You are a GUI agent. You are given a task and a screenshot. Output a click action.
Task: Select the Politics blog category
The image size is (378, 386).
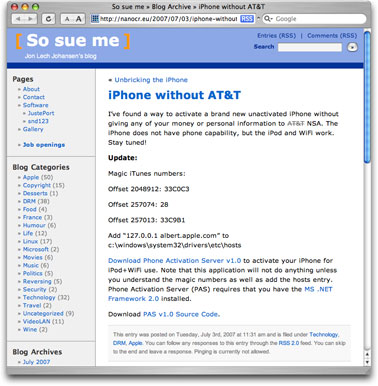[x=33, y=273]
